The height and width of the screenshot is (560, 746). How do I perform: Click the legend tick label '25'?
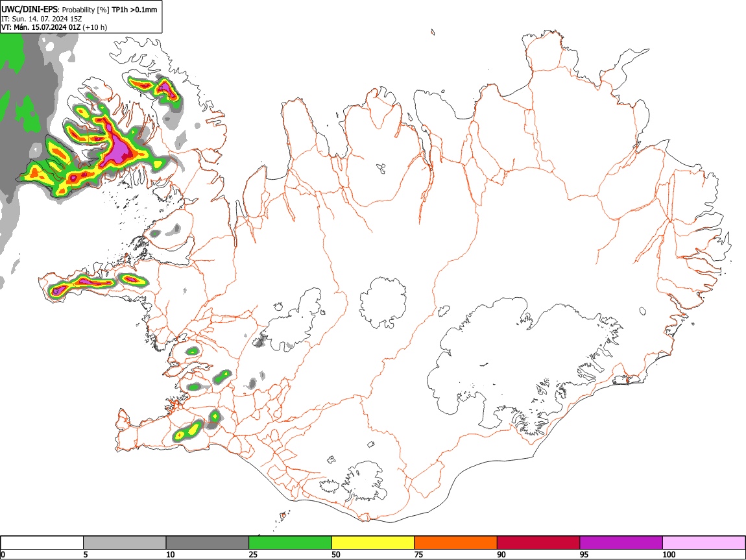[253, 554]
